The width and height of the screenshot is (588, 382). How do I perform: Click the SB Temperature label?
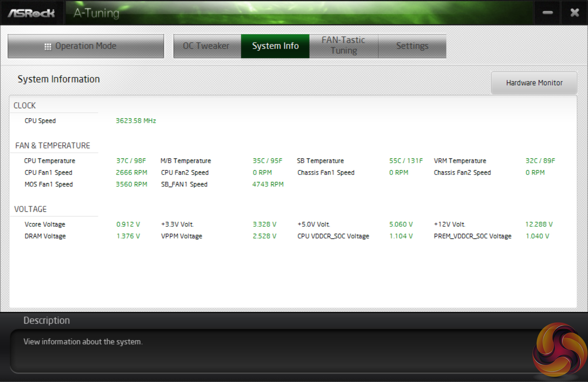coord(320,161)
